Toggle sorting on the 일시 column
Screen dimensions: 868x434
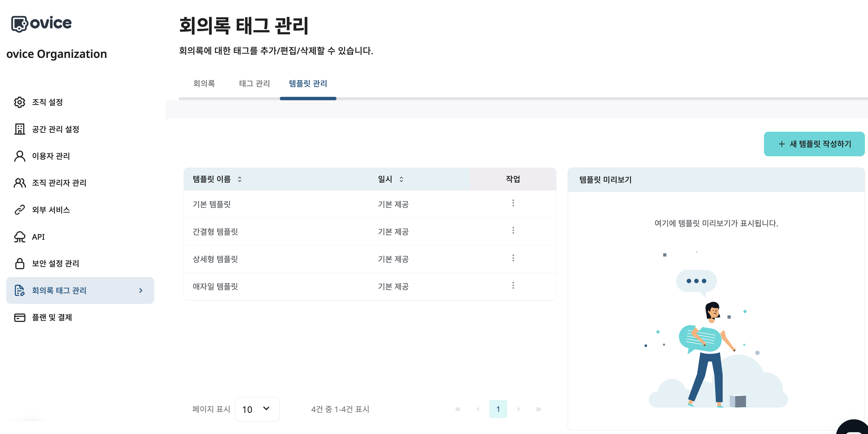[x=401, y=179]
